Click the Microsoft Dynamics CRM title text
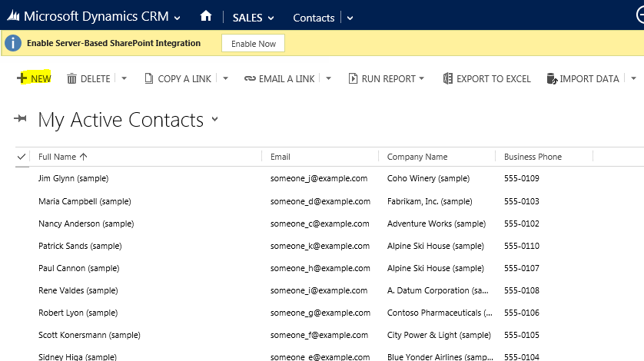The image size is (644, 361). [x=96, y=16]
